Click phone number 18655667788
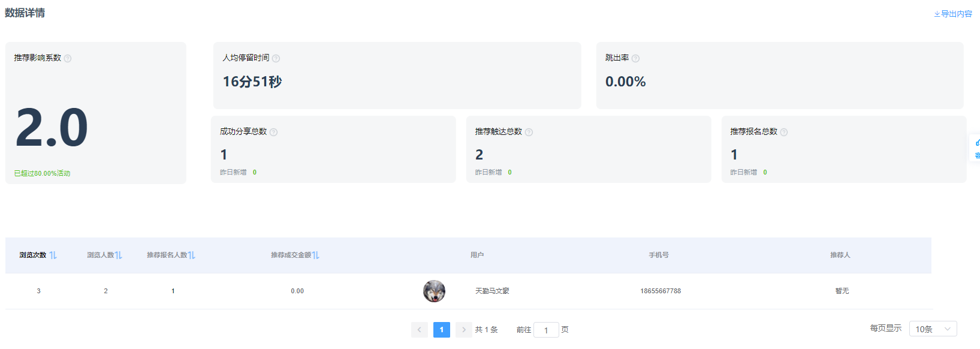980x349 pixels. pos(661,291)
